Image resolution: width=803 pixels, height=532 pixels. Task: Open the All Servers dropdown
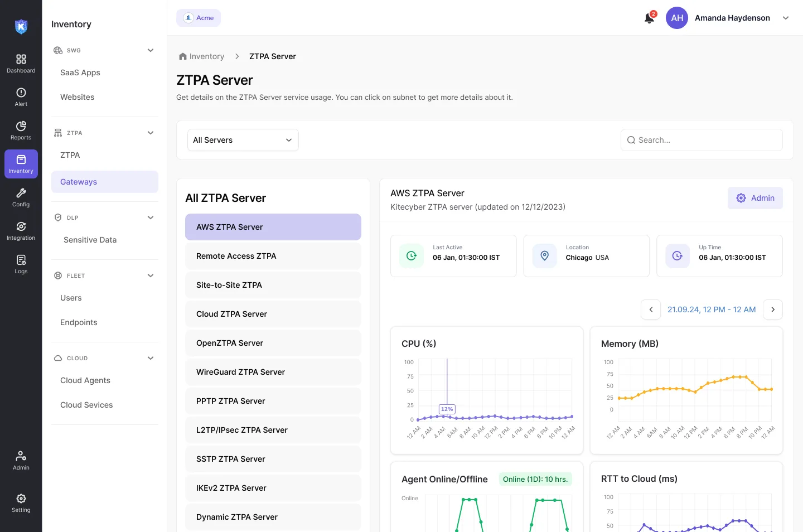(243, 140)
